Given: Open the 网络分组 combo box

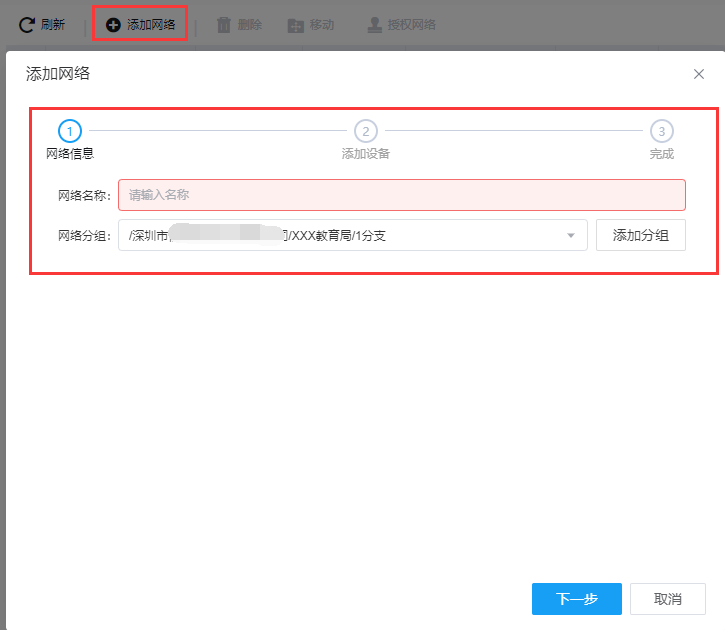Looking at the screenshot, I should (x=340, y=235).
